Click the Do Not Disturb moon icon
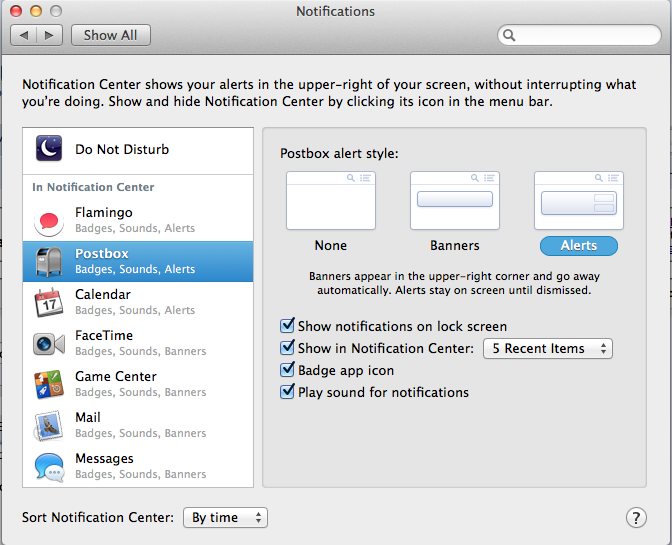The width and height of the screenshot is (672, 545). pos(49,148)
